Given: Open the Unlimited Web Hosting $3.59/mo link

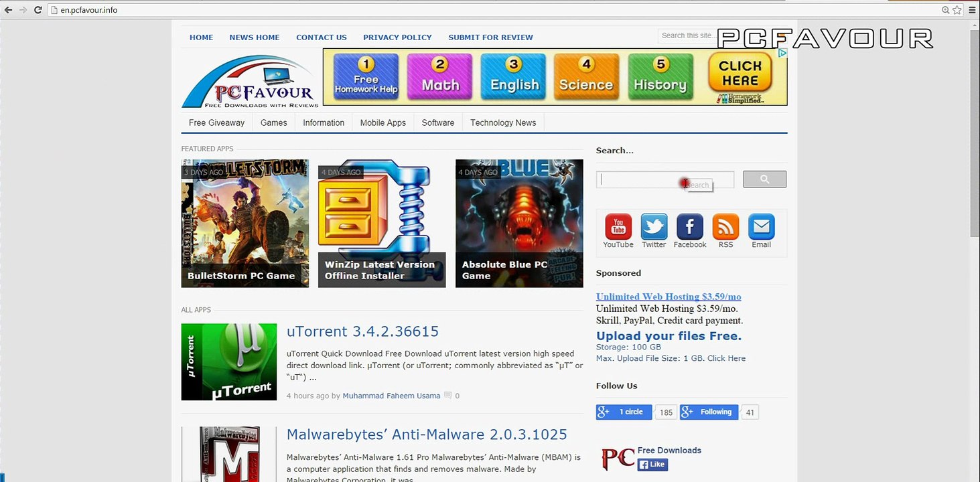Looking at the screenshot, I should 669,297.
